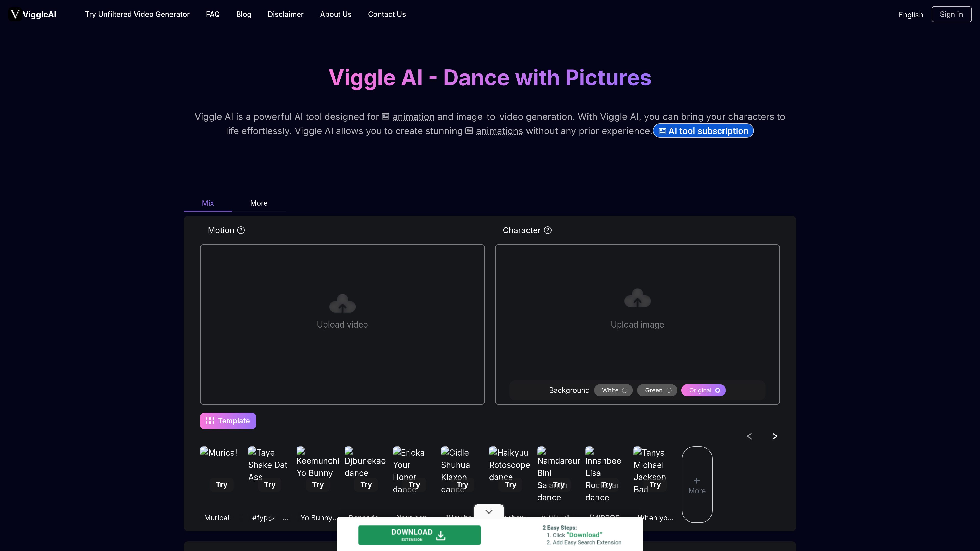Click the first 'animation' link
This screenshot has height=551, width=980.
point(413,117)
